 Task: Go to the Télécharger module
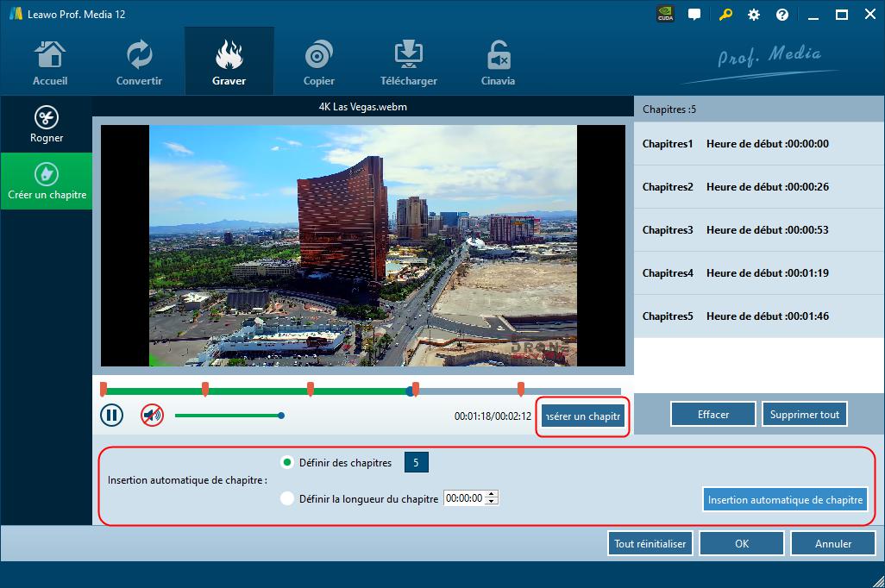click(x=408, y=63)
